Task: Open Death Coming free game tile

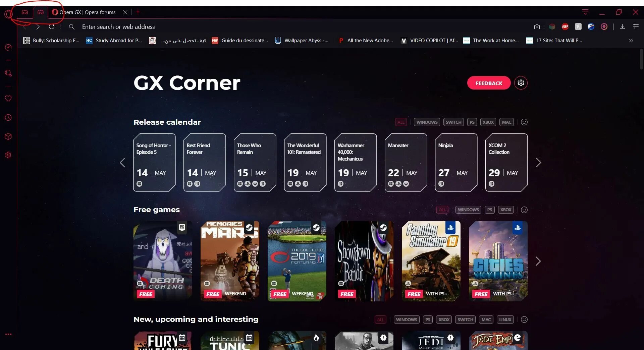Action: (x=163, y=261)
